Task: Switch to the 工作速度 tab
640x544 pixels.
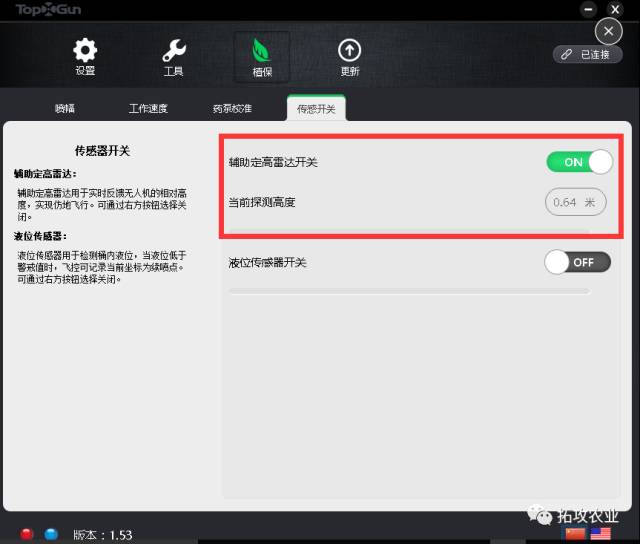Action: point(148,108)
